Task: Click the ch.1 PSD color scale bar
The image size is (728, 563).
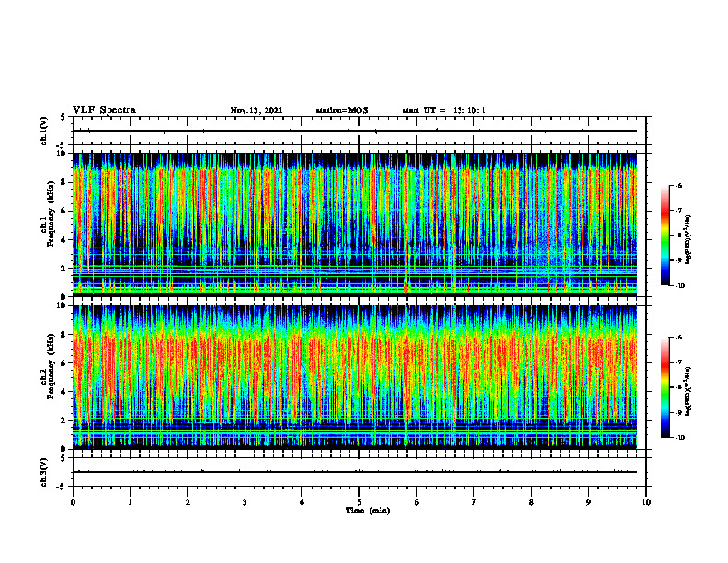Action: click(665, 236)
